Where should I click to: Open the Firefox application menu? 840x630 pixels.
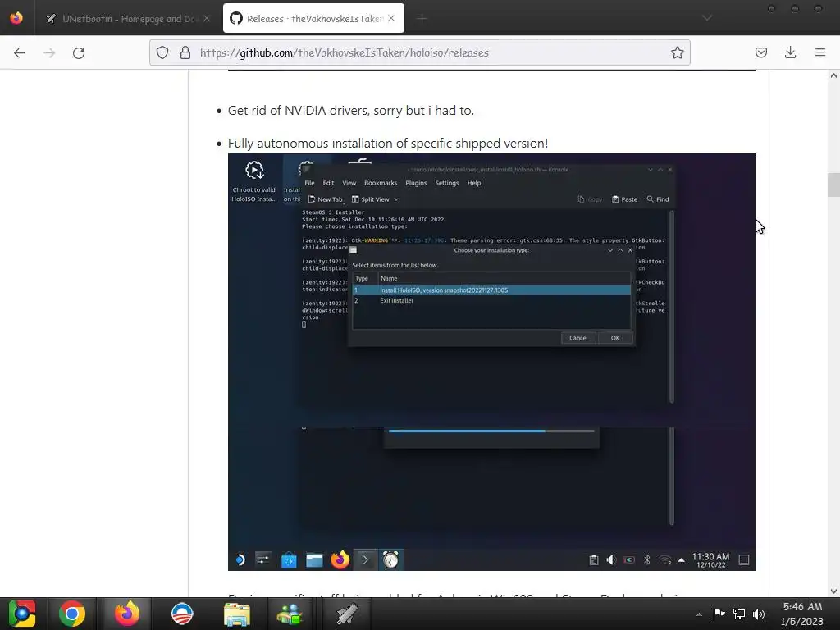point(820,52)
